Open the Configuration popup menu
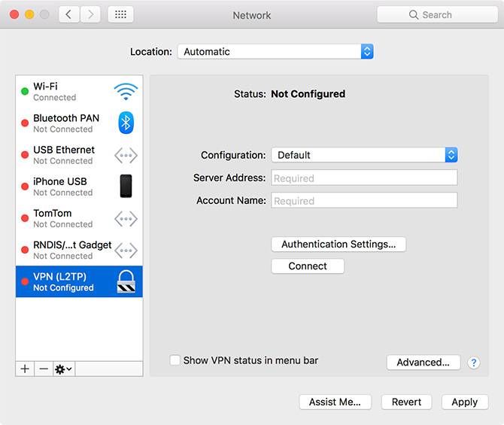The width and height of the screenshot is (504, 425). [364, 155]
